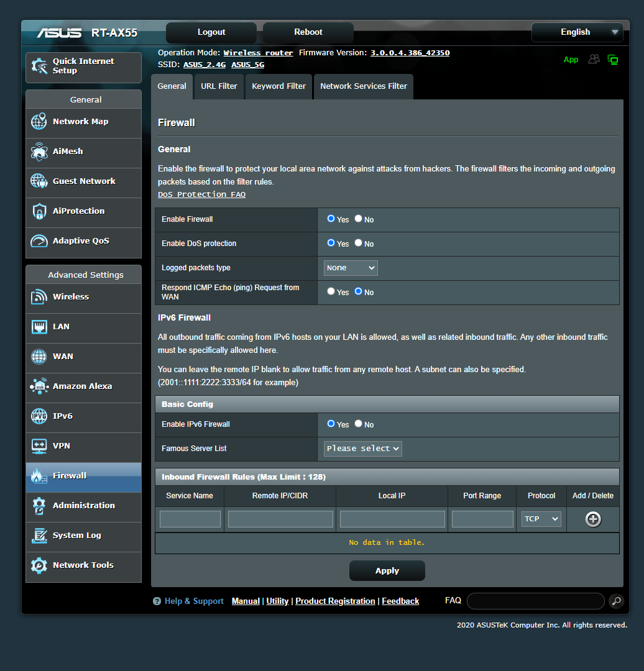This screenshot has width=644, height=671.
Task: Open the Product Registration link
Action: (335, 601)
